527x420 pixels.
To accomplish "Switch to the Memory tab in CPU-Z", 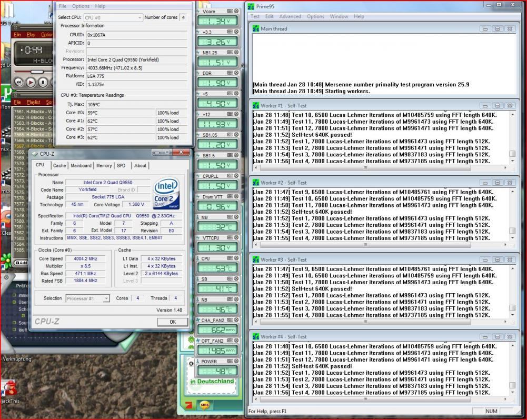I will (x=104, y=166).
